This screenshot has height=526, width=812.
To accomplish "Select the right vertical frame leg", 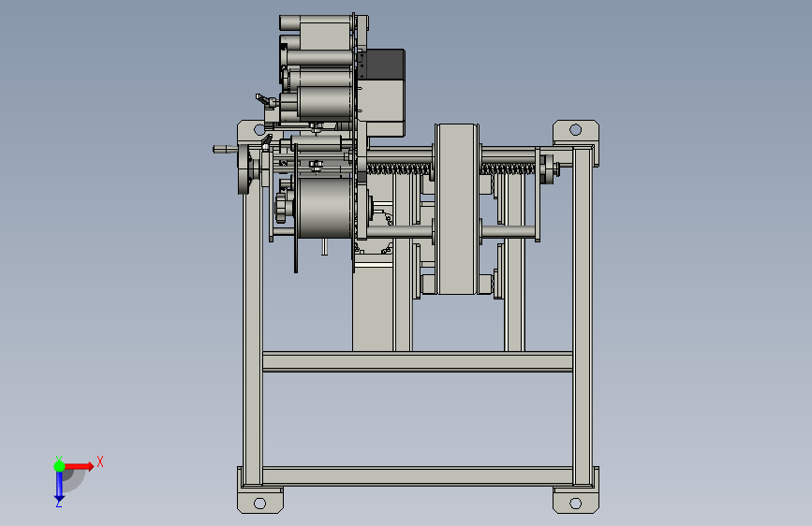I will pos(582,315).
